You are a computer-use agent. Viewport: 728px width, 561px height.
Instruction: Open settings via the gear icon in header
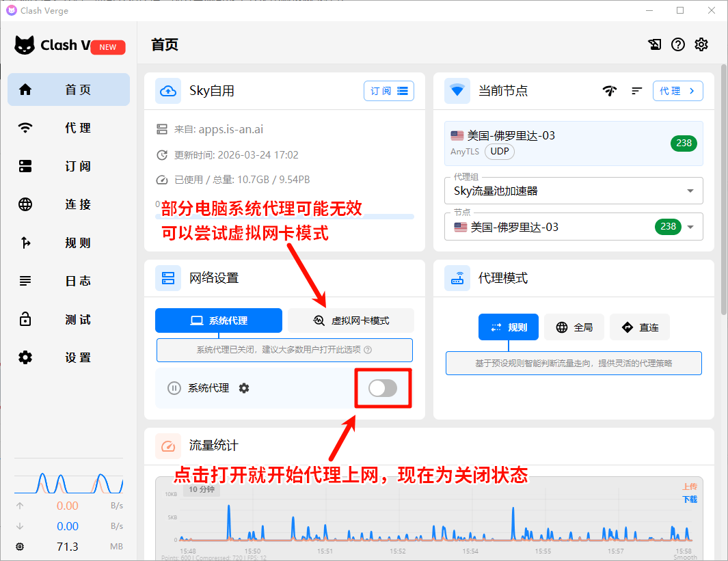click(x=701, y=44)
